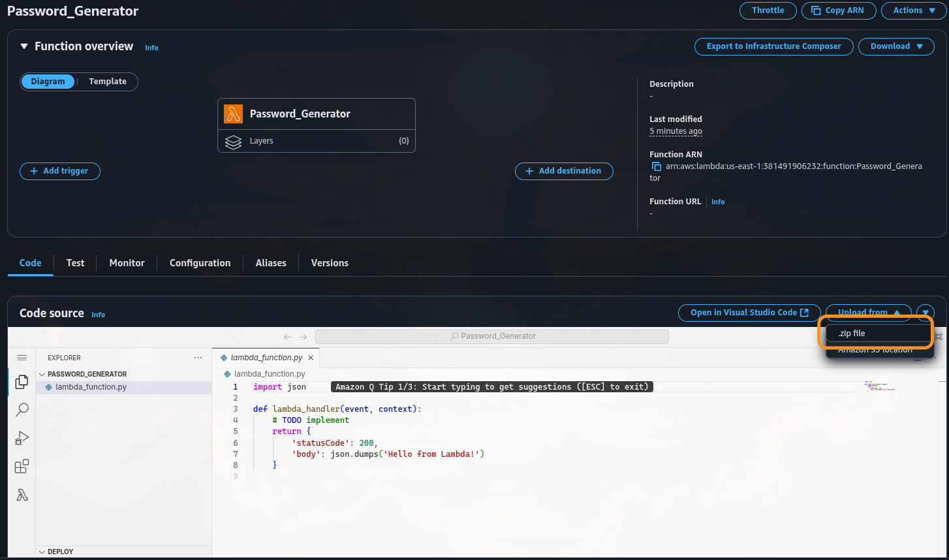Image resolution: width=949 pixels, height=560 pixels.
Task: Open the Extensions icon in activity bar
Action: tap(22, 466)
